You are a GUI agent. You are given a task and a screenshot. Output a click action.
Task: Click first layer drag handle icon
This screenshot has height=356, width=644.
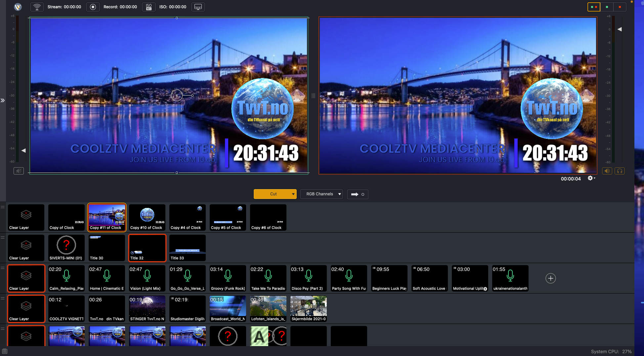pyautogui.click(x=3, y=207)
